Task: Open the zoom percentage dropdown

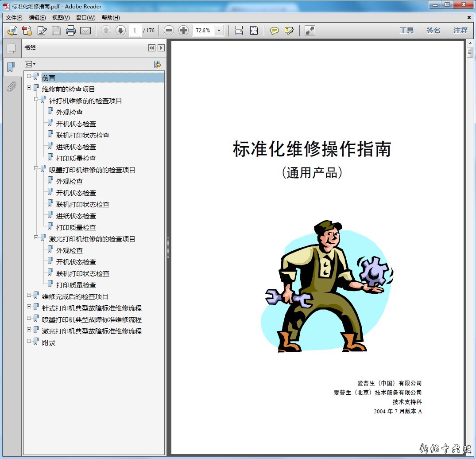Action: [219, 31]
